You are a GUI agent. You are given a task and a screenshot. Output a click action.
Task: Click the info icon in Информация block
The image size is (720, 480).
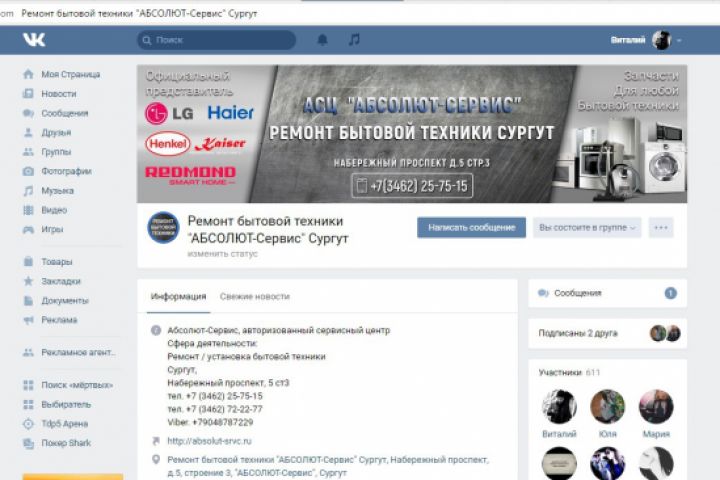click(x=156, y=330)
